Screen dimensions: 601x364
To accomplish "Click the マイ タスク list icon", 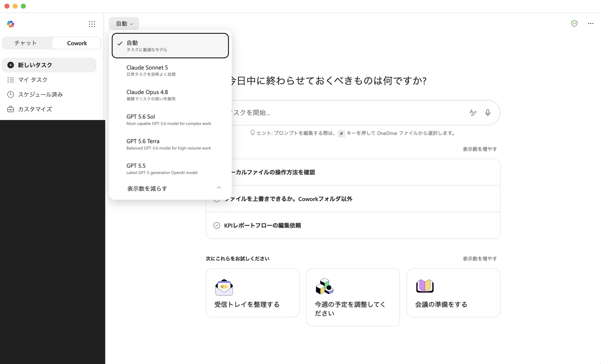I will pos(11,80).
